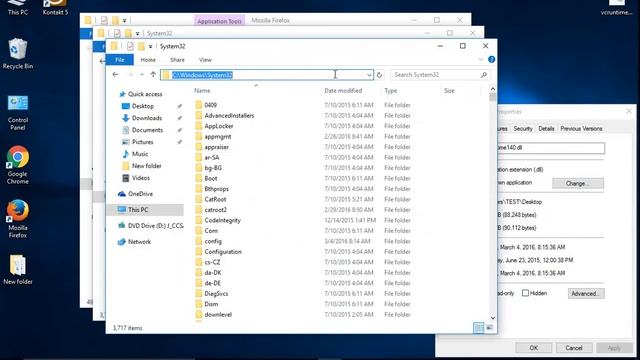Click Cancel in Properties dialog

coord(573,348)
